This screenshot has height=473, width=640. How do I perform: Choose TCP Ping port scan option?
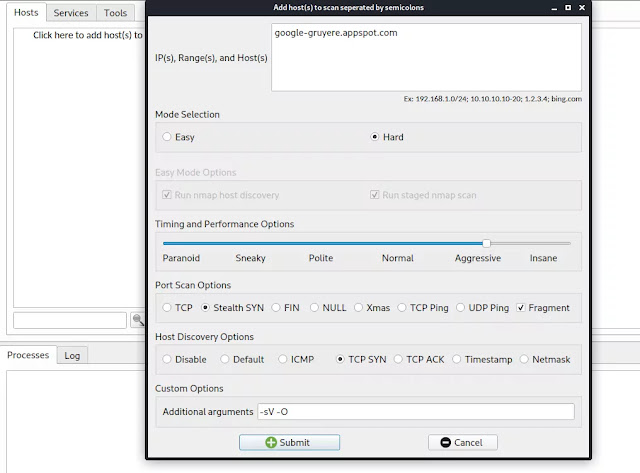[402, 307]
